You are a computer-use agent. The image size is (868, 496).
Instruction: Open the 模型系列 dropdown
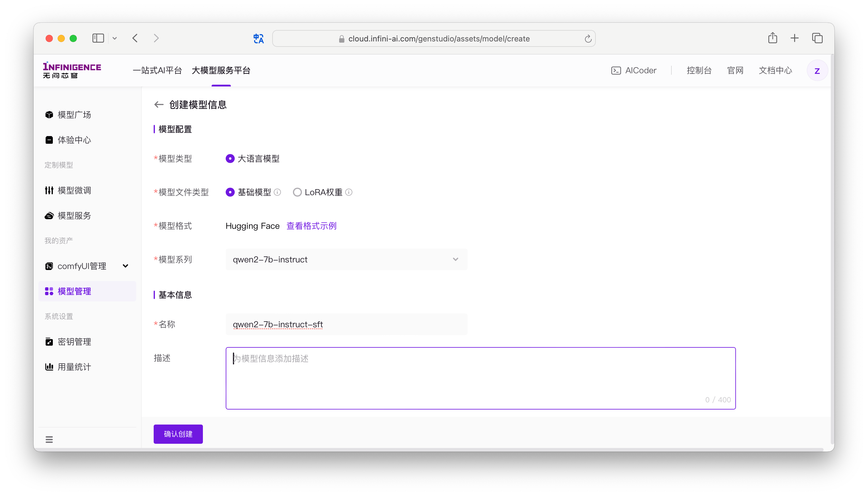pyautogui.click(x=346, y=260)
